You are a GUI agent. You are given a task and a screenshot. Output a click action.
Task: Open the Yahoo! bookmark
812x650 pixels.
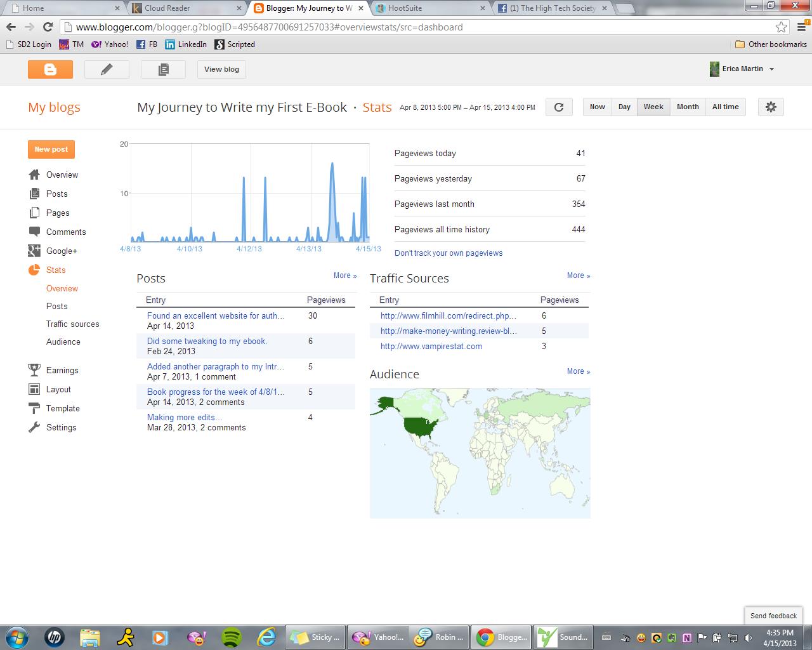(x=110, y=44)
